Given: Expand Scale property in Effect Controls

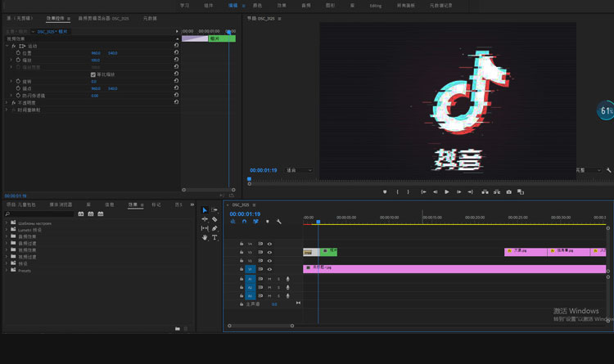Looking at the screenshot, I should tap(11, 60).
